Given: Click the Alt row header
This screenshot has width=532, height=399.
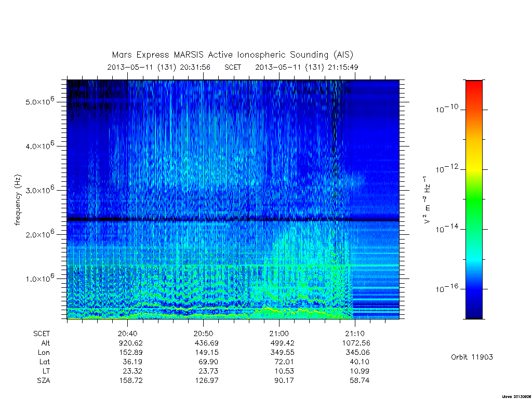Looking at the screenshot, I should [46, 343].
